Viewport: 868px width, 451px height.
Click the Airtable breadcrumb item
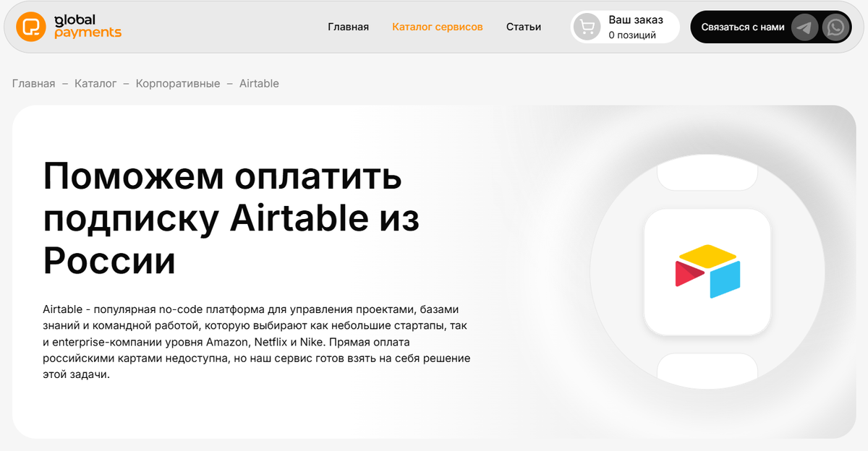(259, 83)
